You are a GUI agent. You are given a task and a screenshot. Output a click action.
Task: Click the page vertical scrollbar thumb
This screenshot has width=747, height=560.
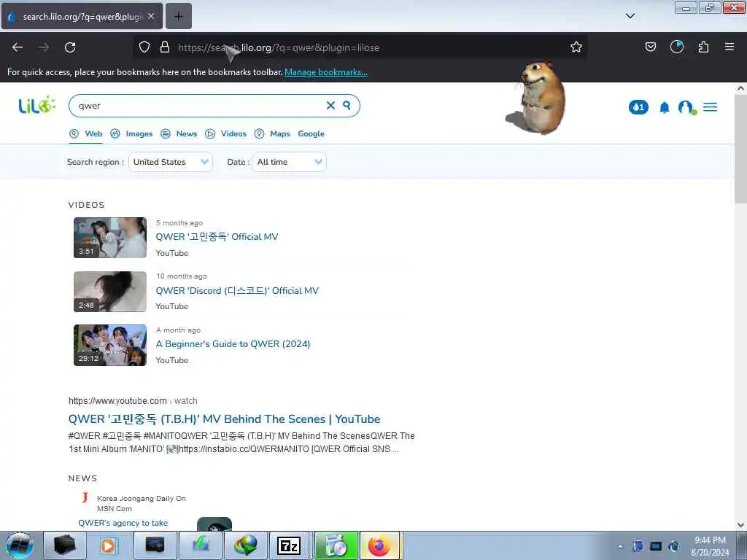[740, 149]
